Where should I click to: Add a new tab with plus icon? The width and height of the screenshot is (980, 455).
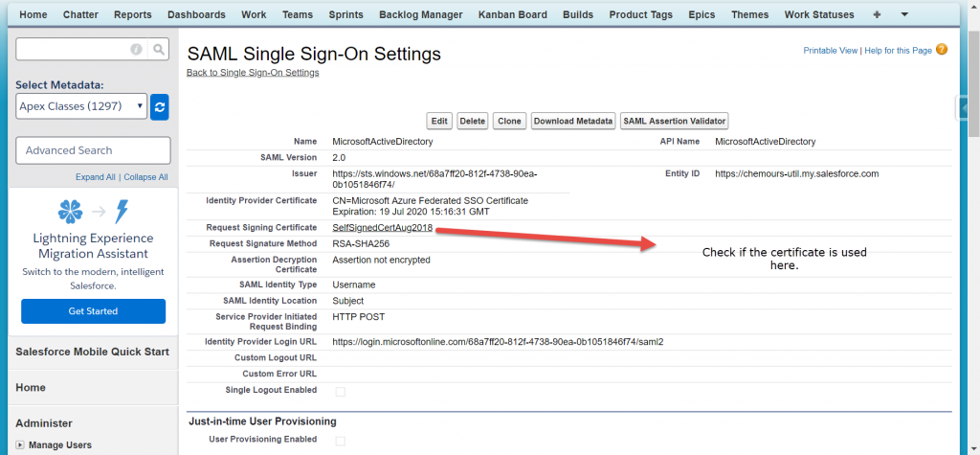[x=877, y=14]
